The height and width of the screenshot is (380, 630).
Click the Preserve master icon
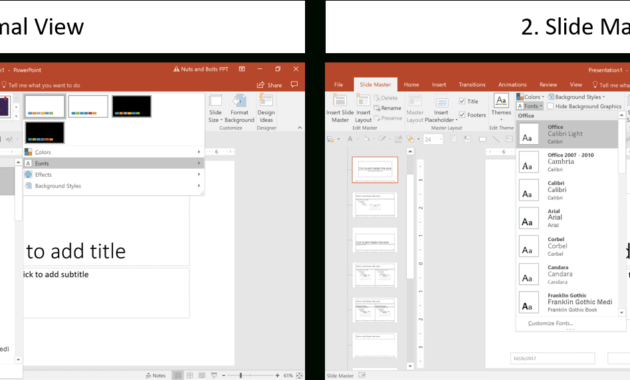pyautogui.click(x=377, y=118)
